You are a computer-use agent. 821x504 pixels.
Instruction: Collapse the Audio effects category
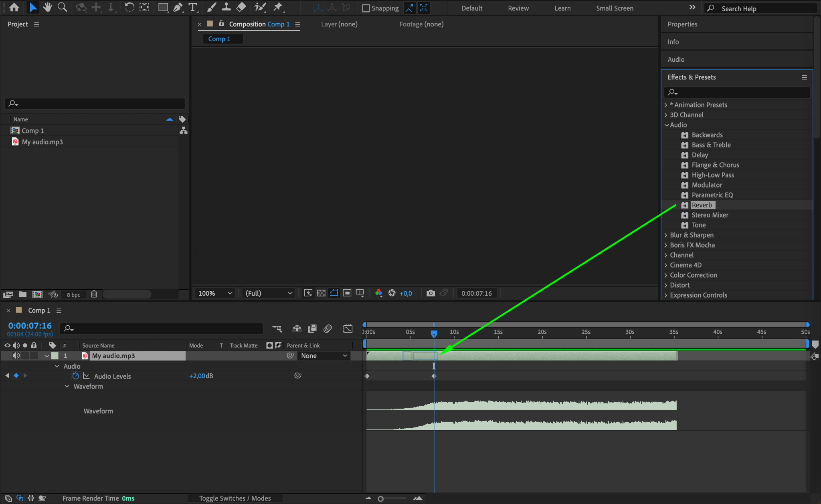click(667, 125)
